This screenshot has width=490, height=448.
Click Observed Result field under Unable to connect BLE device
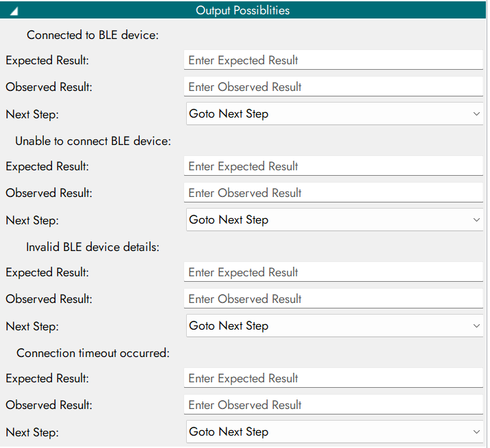(x=334, y=193)
